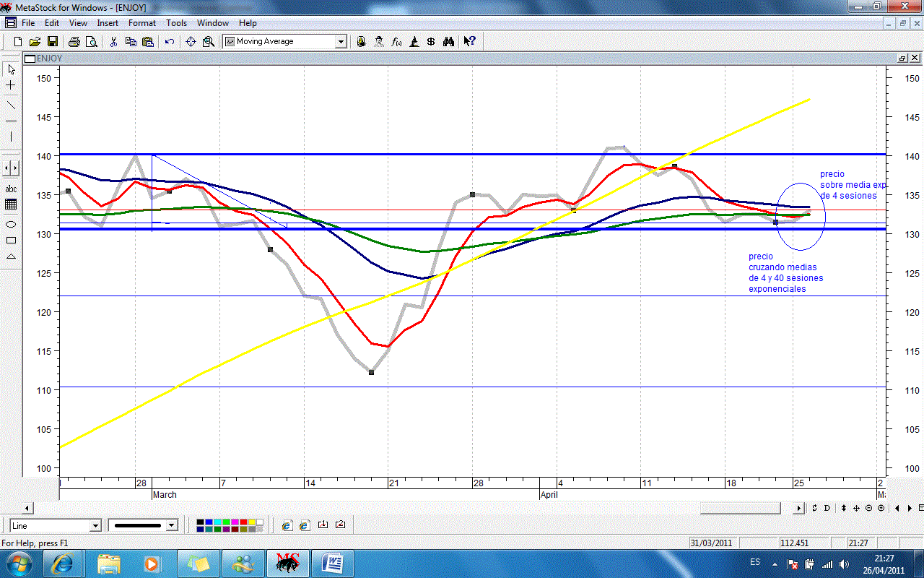Select the triangle drawing tool
This screenshot has height=578, width=924.
click(x=11, y=256)
